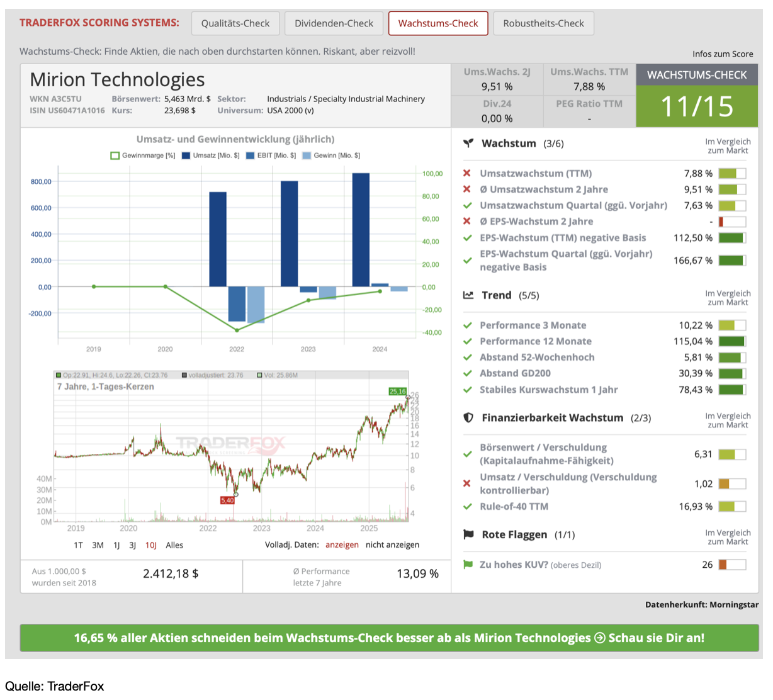
Task: Click the Rote Flaggen black flag icon
Action: 468,534
